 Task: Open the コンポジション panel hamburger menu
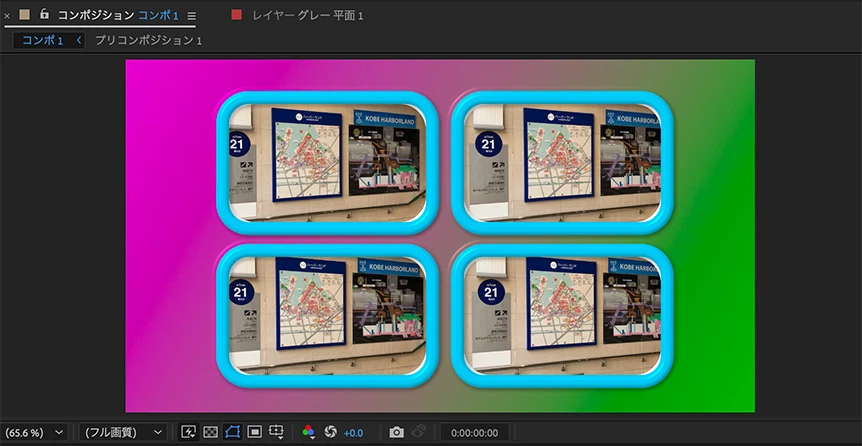click(191, 16)
